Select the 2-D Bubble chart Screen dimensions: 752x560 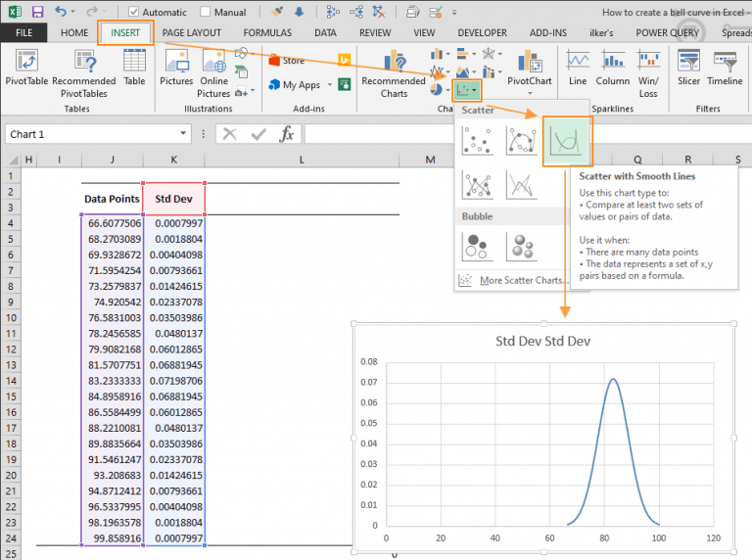point(477,246)
